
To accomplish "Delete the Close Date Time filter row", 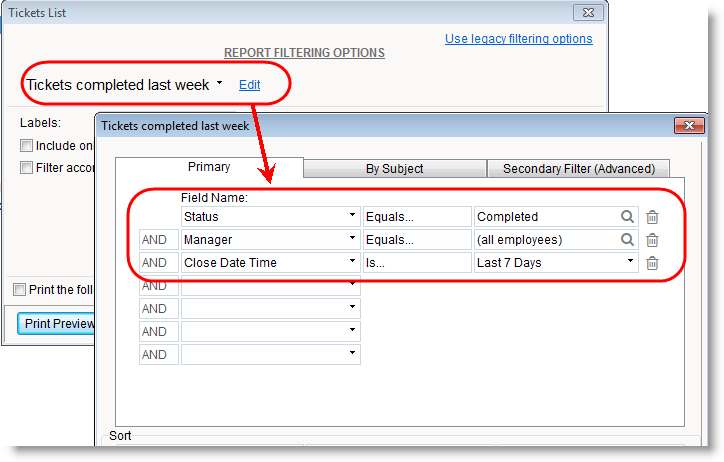I will [x=652, y=263].
